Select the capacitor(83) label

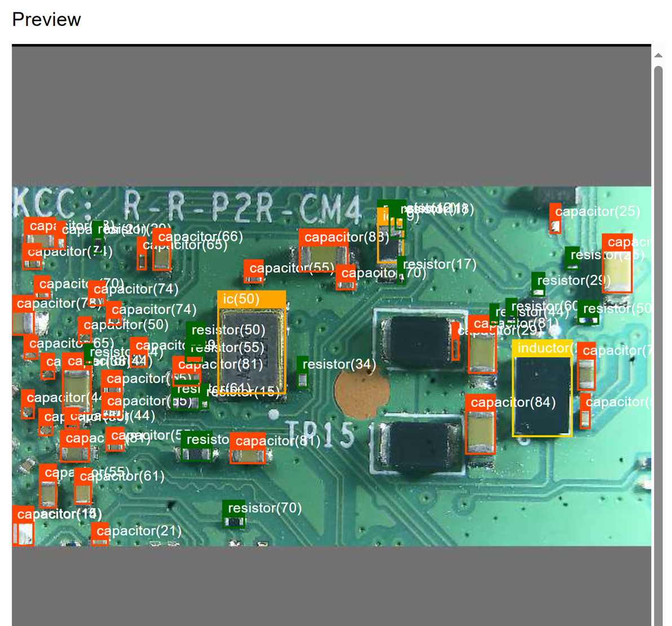346,237
